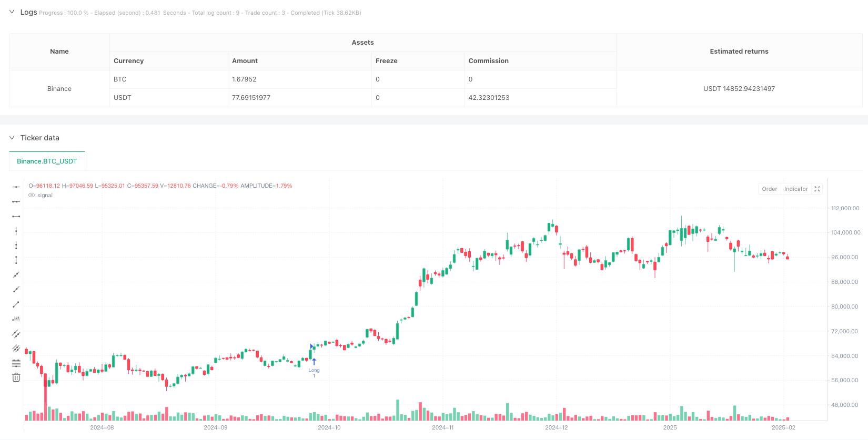
Task: Click the trash icon to delete drawings
Action: click(16, 377)
